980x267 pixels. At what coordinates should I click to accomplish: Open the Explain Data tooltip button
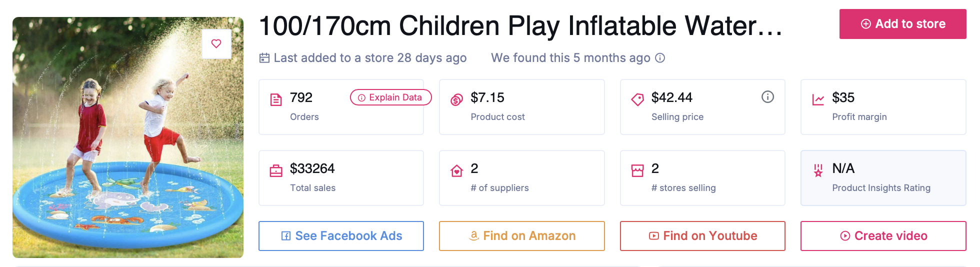pos(390,97)
